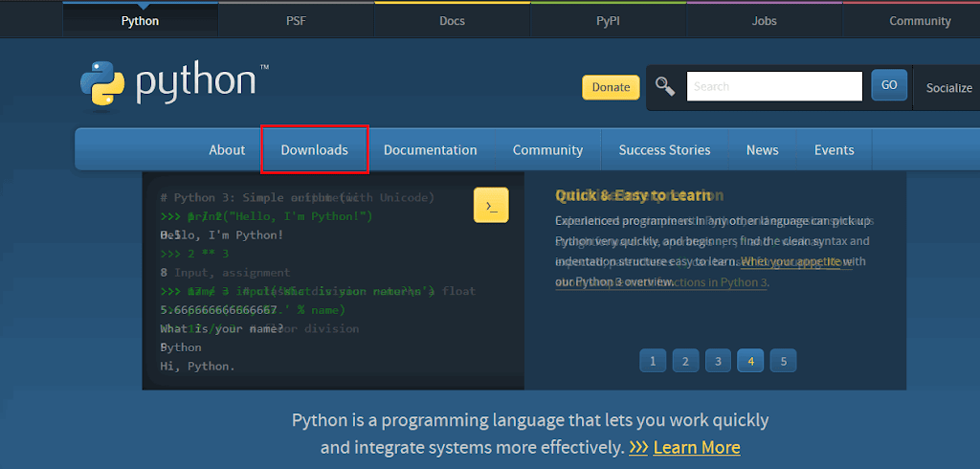Open the Python tab in top bar

[140, 21]
